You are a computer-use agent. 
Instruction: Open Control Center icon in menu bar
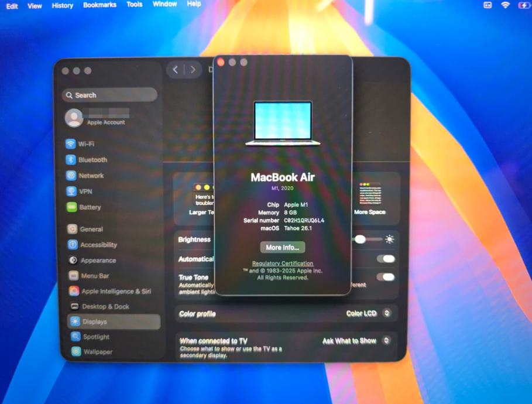(488, 5)
